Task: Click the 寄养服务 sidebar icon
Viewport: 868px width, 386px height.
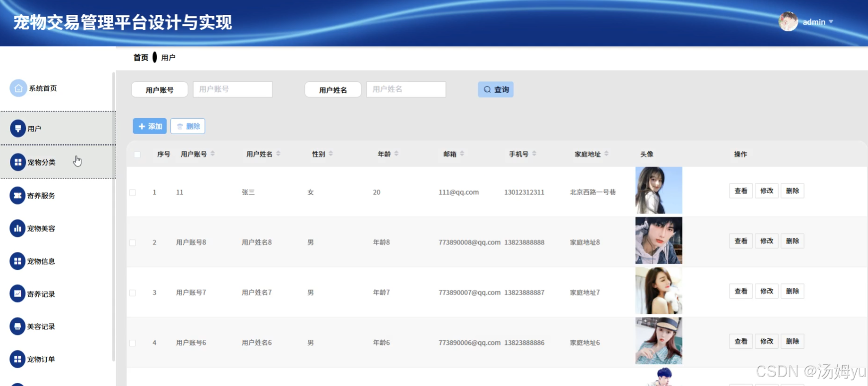Action: coord(17,195)
